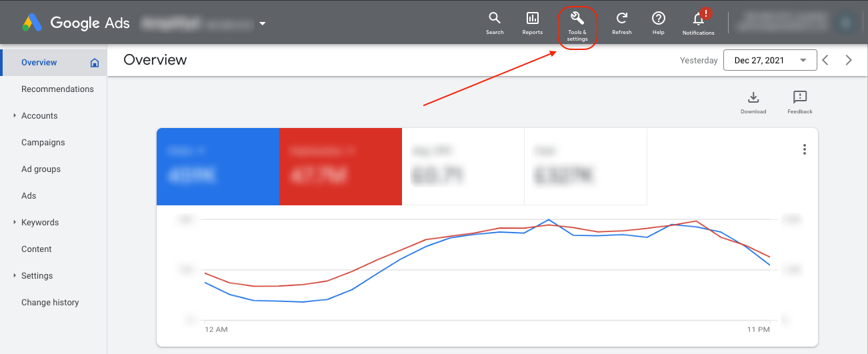Select the red metric card

(341, 167)
